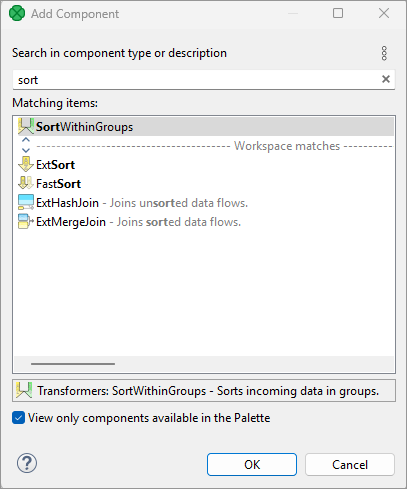Image resolution: width=407 pixels, height=489 pixels.
Task: Click the ExtHashJoin component icon
Action: coord(26,202)
